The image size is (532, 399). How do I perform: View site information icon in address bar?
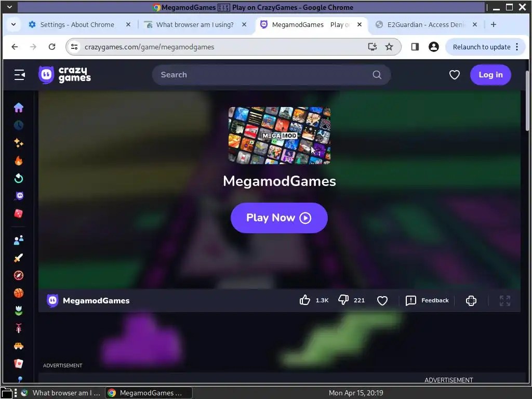pos(74,47)
